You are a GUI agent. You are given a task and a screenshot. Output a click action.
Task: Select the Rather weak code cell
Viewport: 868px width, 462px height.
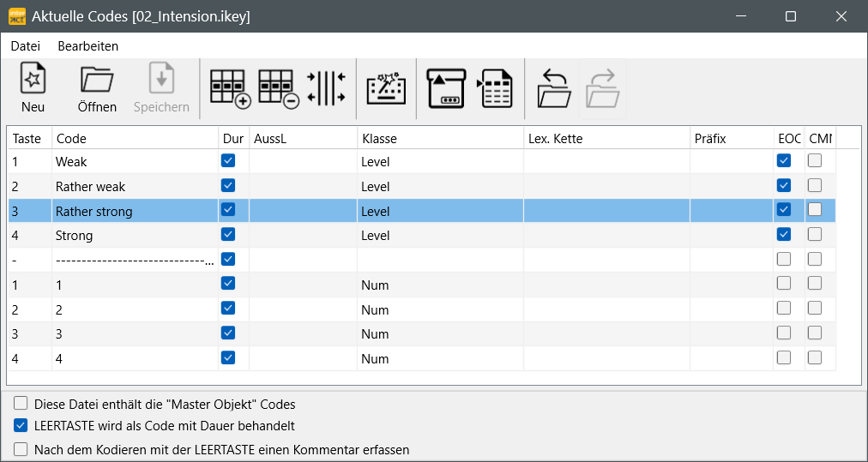[135, 187]
